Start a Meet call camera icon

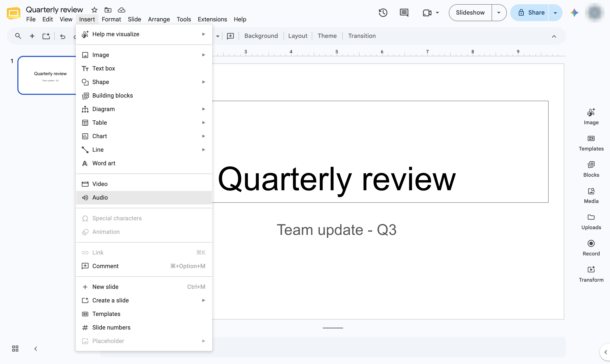pyautogui.click(x=427, y=12)
